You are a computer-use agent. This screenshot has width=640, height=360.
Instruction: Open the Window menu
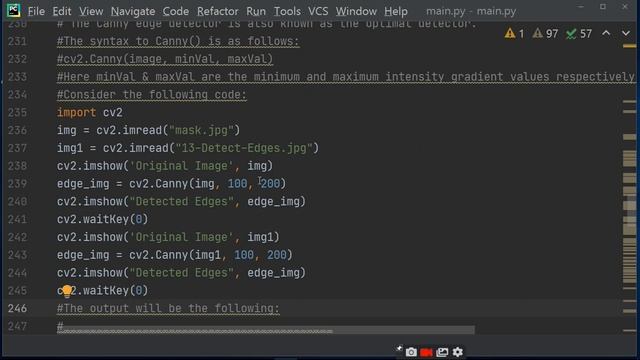(356, 11)
